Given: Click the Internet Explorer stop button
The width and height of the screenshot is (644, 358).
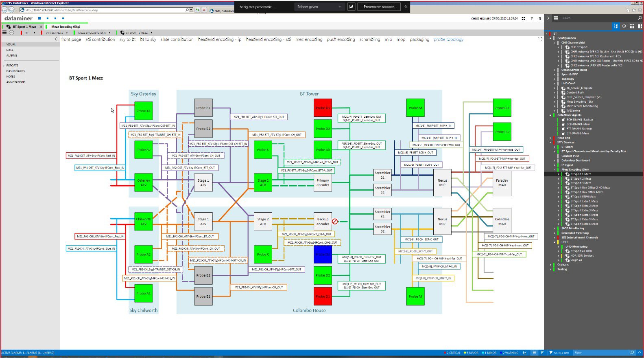Looking at the screenshot, I should click(204, 10).
